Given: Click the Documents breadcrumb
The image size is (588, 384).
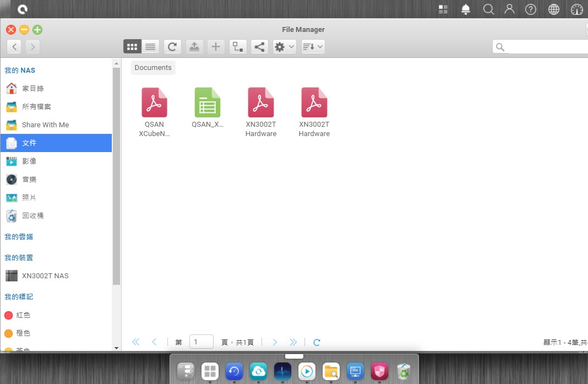Looking at the screenshot, I should (x=153, y=68).
